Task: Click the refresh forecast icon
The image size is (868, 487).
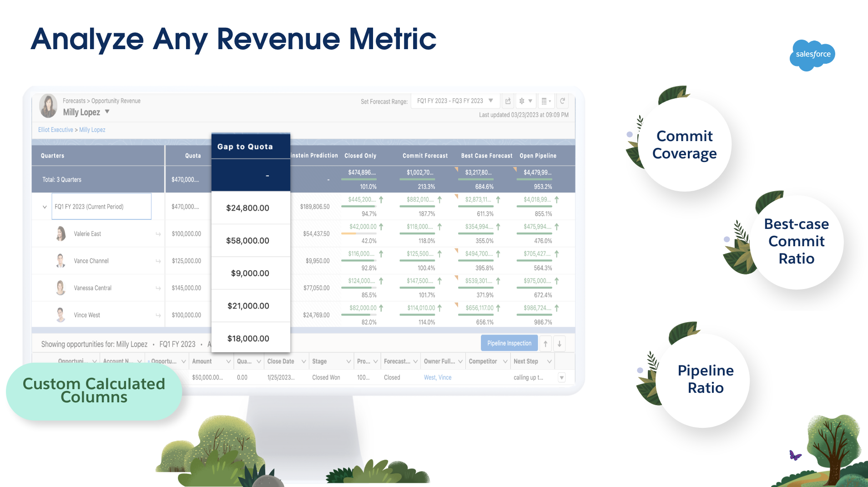Action: coord(562,101)
